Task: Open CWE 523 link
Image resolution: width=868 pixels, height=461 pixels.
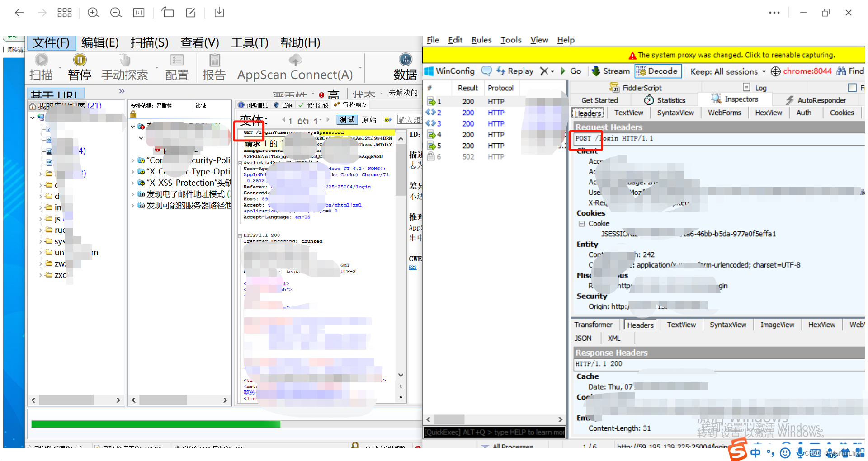Action: (412, 268)
